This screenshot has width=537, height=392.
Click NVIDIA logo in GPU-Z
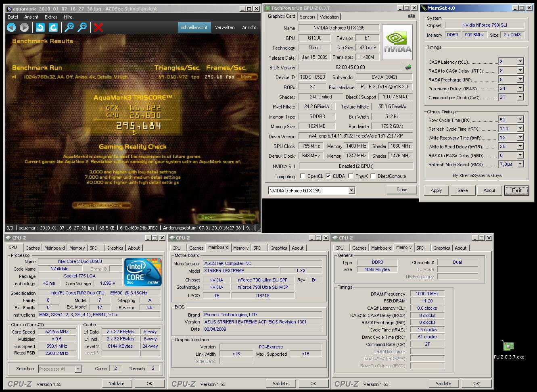click(397, 42)
